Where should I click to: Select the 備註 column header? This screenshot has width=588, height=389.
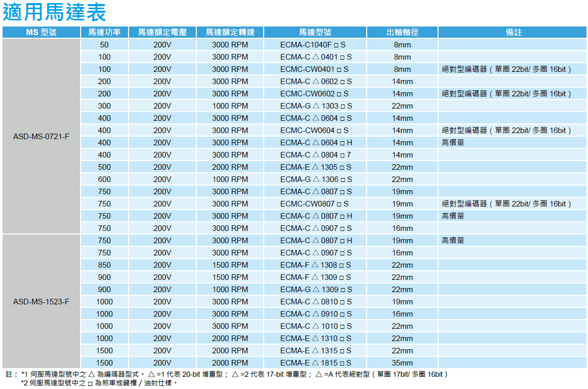tap(513, 32)
